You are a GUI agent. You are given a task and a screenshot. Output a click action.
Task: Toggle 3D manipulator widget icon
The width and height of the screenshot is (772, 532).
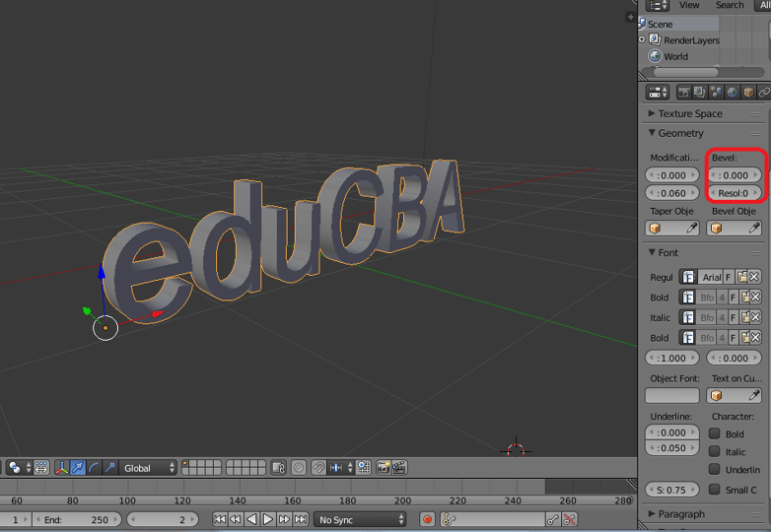(x=61, y=468)
